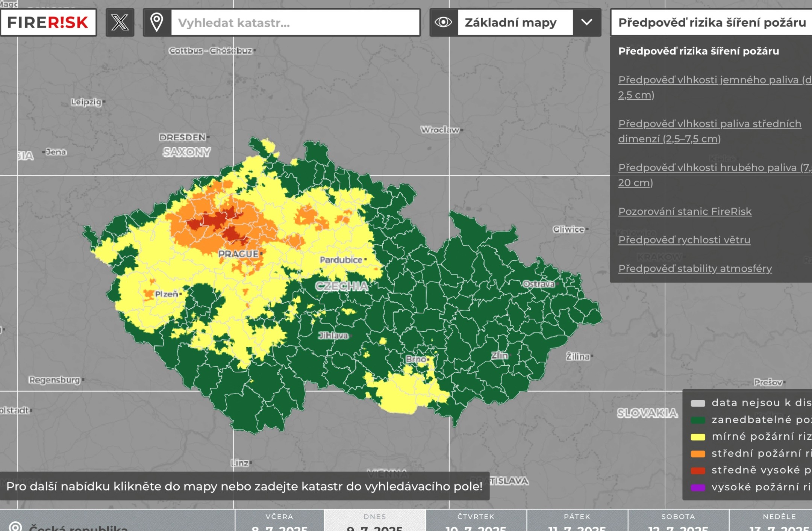Click the PRAGUE label on map
The image size is (812, 531).
[238, 254]
